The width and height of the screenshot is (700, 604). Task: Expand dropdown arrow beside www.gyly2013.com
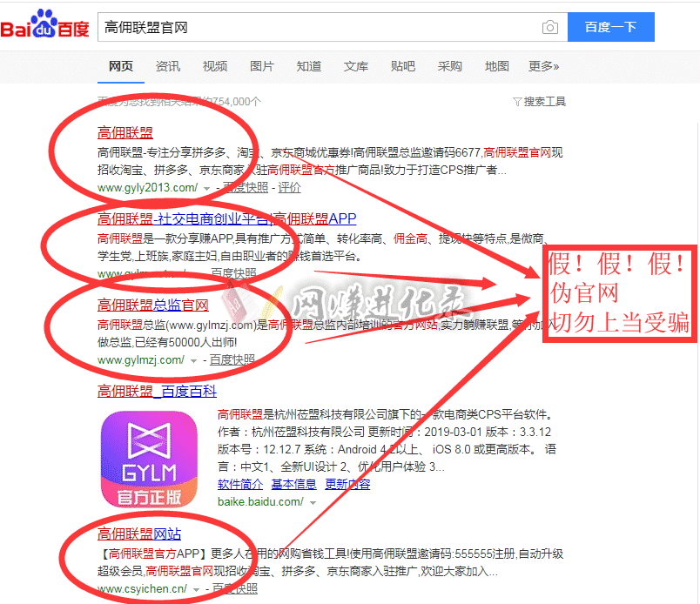[206, 188]
